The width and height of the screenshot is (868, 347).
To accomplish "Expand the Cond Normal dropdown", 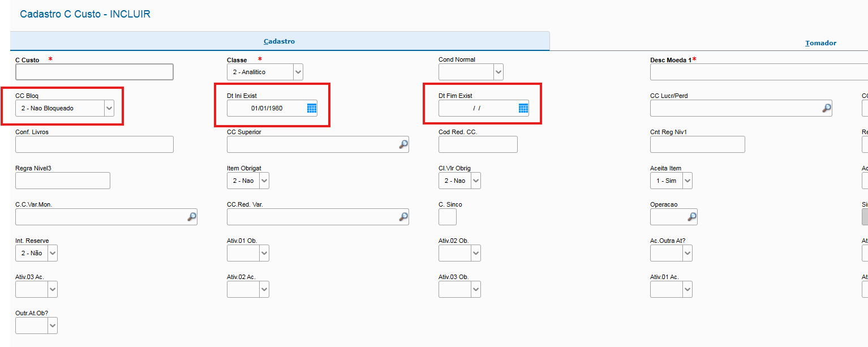I will click(x=499, y=72).
